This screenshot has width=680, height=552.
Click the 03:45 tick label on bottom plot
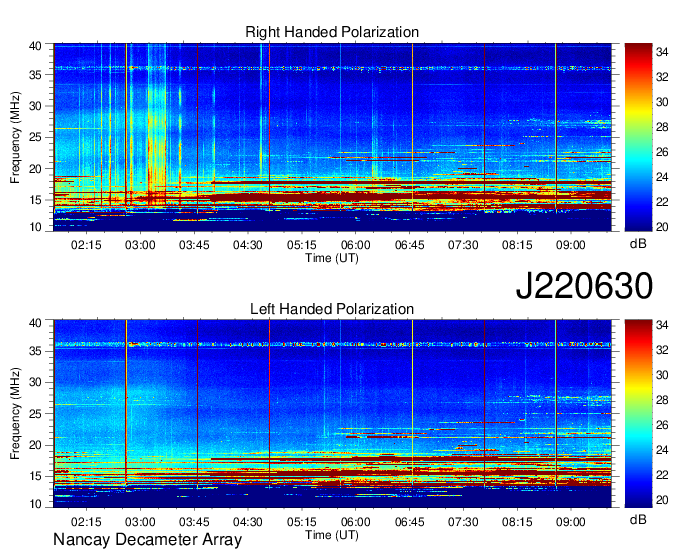point(194,522)
